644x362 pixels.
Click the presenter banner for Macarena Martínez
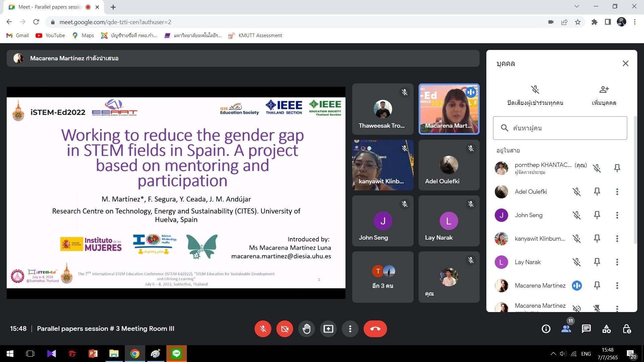pos(243,58)
